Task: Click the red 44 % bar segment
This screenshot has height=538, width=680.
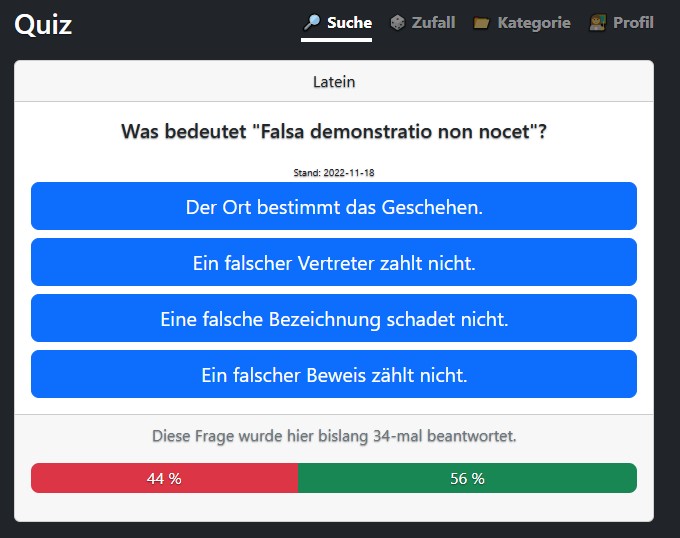Action: click(x=164, y=478)
